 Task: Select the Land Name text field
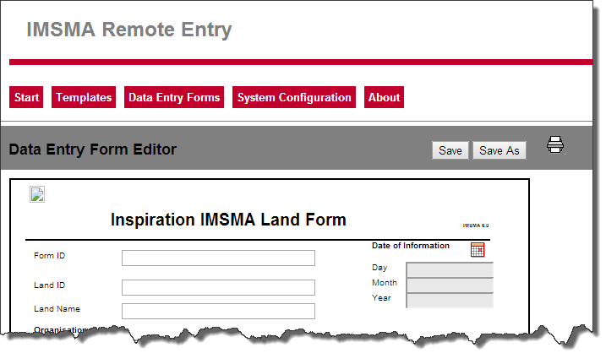[x=218, y=311]
